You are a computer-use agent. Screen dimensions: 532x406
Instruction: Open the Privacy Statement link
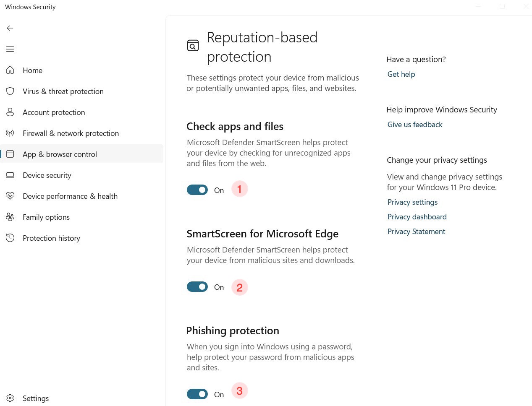pyautogui.click(x=416, y=232)
